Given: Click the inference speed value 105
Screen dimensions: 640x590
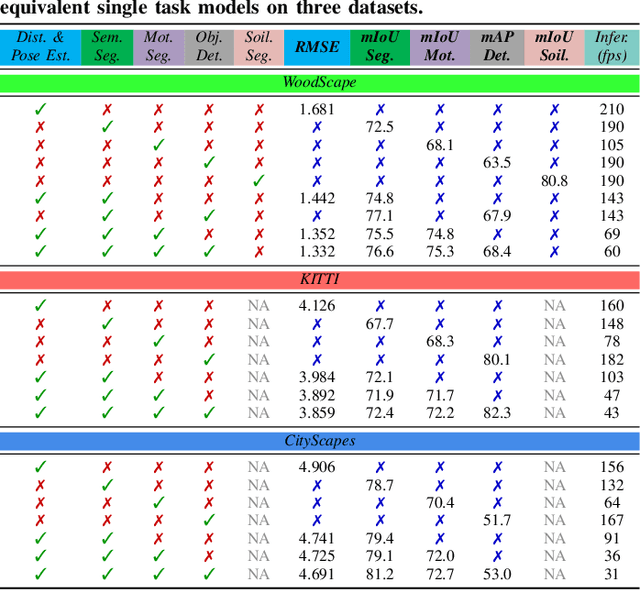Looking at the screenshot, I should (612, 145).
